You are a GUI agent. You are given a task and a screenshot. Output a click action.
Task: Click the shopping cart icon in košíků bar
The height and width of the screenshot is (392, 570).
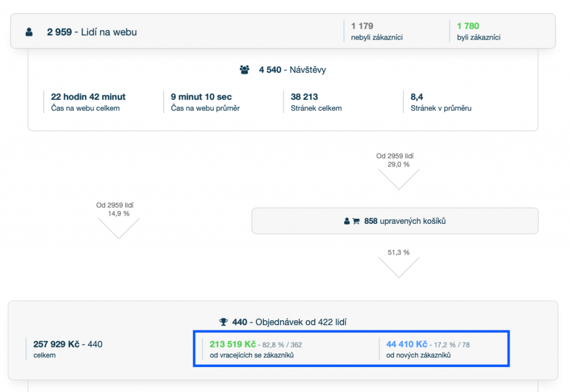click(x=356, y=221)
